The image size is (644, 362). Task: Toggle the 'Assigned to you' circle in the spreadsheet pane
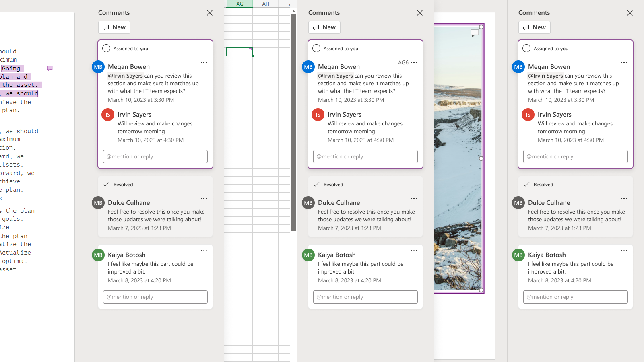pyautogui.click(x=316, y=49)
